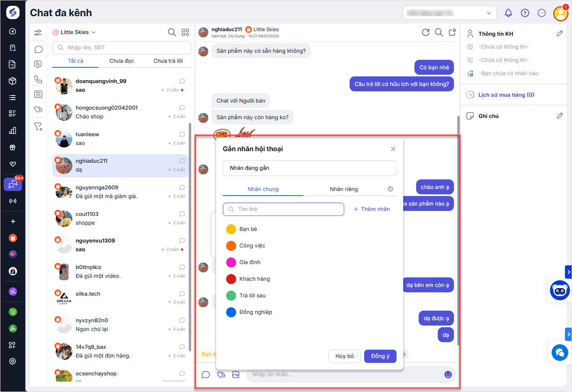Screen dimensions: 572x392
Task: Switch to the Chưa đọc tab
Action: 122,61
